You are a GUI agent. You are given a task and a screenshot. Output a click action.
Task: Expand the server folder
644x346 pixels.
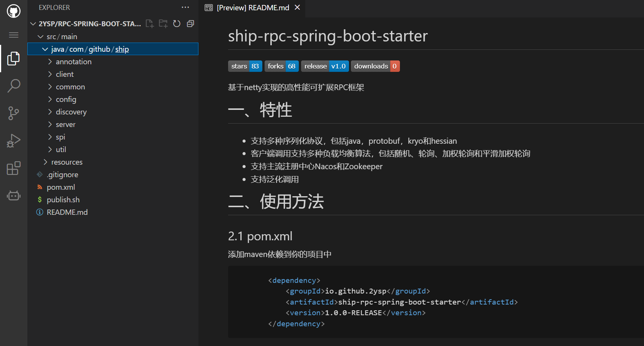(x=50, y=124)
